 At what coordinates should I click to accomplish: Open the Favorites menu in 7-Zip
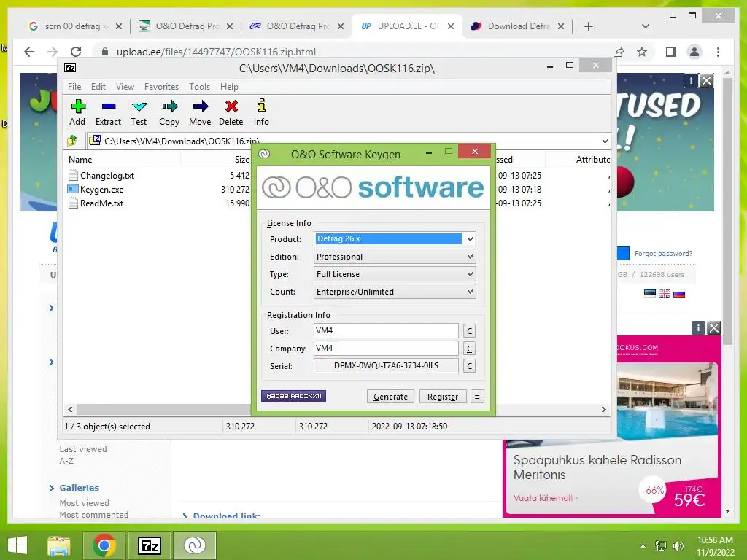tap(161, 87)
